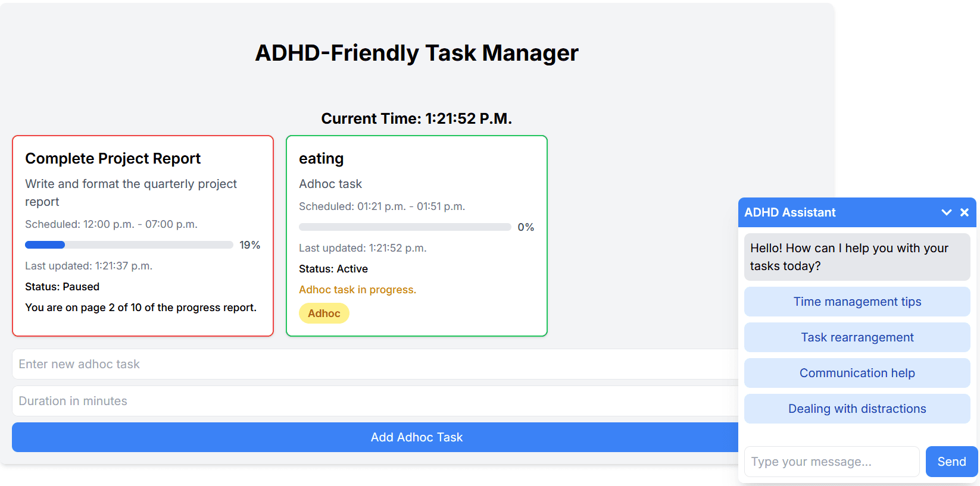Screen dimensions: 980x486
Task: Choose Task rearrangement quick reply
Action: [x=857, y=337]
